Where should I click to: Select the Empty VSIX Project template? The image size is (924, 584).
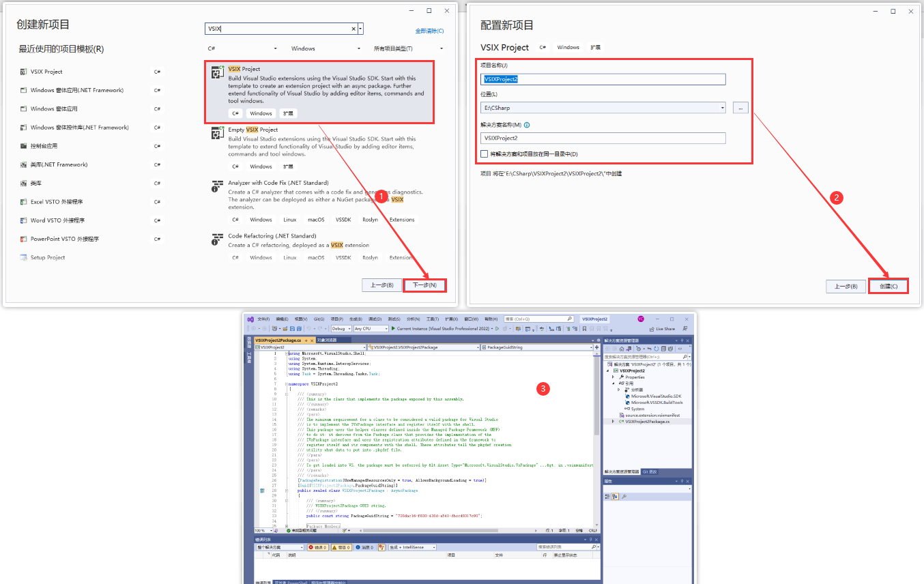coord(319,149)
